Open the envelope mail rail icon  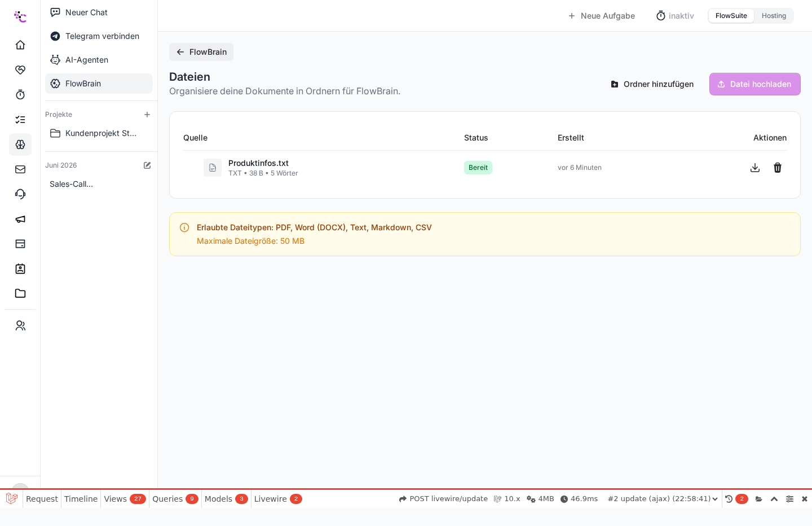pos(20,169)
